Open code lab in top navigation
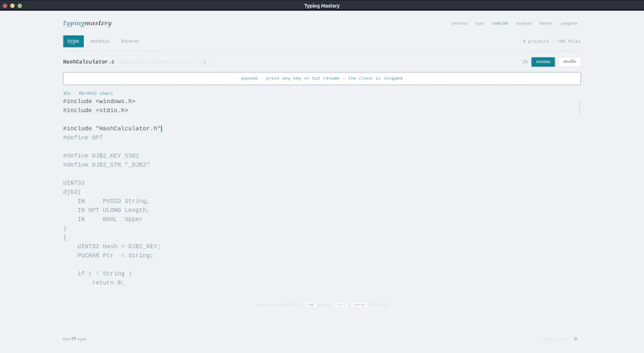This screenshot has height=353, width=644. coord(499,23)
